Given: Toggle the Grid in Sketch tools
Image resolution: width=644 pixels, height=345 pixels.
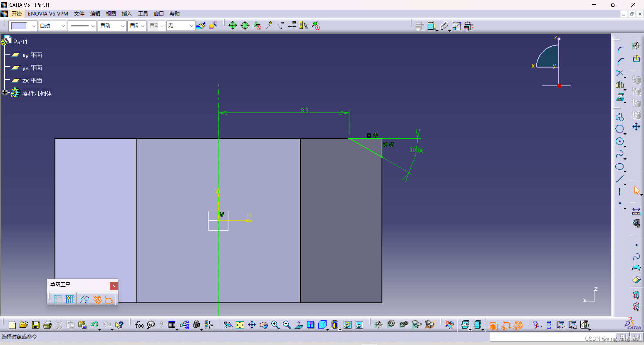Looking at the screenshot, I should 57,299.
